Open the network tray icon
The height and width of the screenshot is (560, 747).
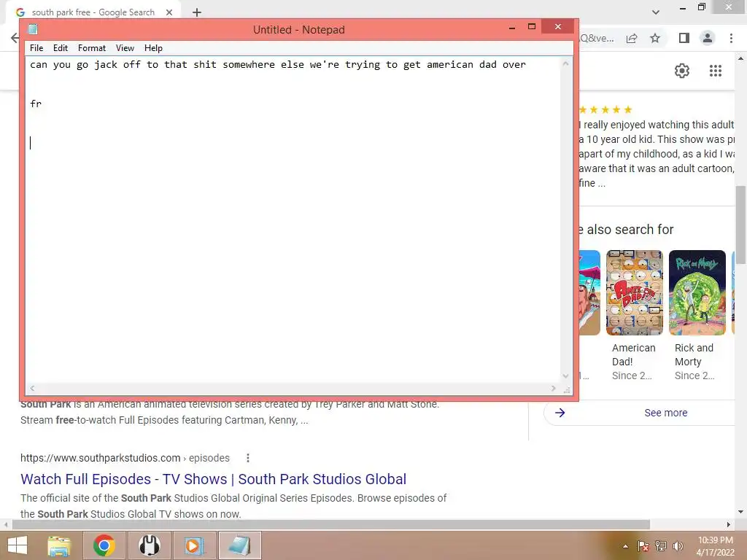(661, 546)
